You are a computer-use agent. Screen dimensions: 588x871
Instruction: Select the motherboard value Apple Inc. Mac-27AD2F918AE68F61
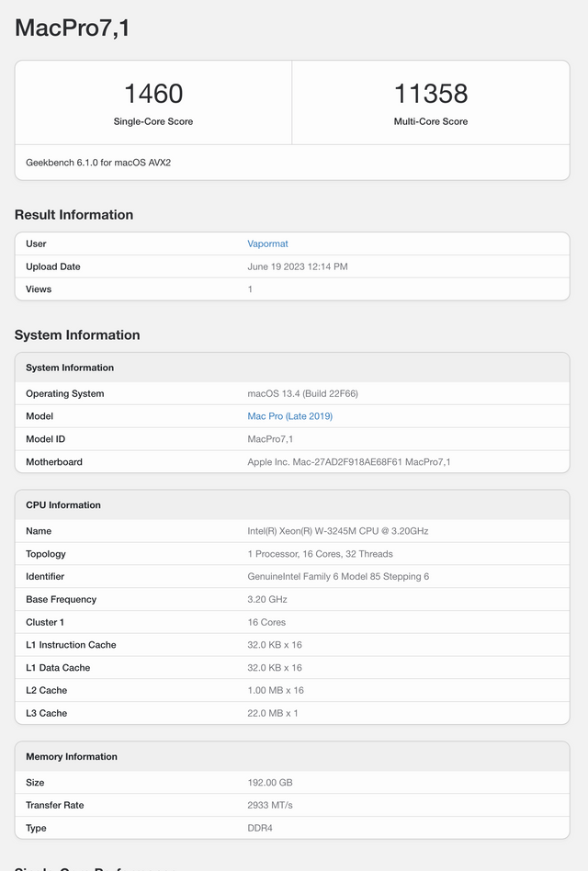click(349, 462)
